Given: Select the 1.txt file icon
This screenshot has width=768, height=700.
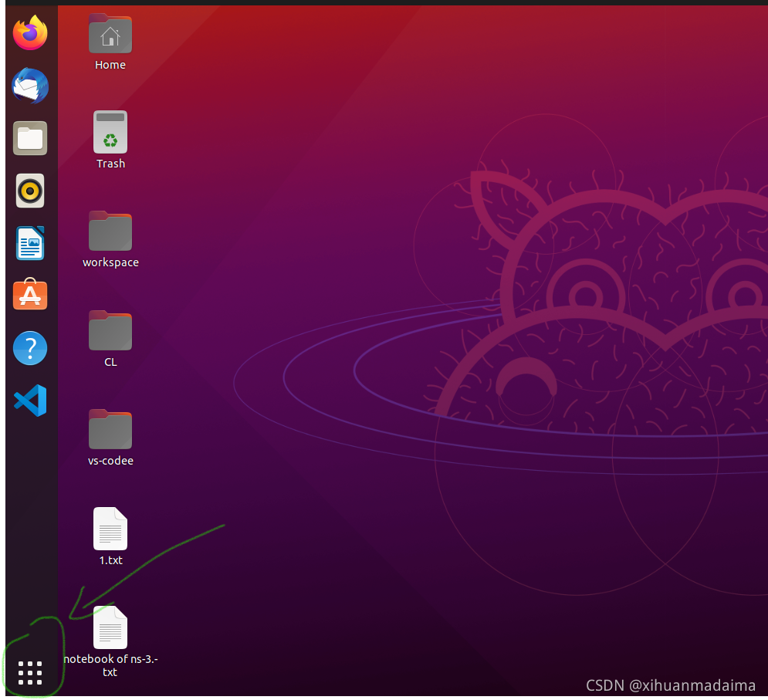Looking at the screenshot, I should point(110,529).
